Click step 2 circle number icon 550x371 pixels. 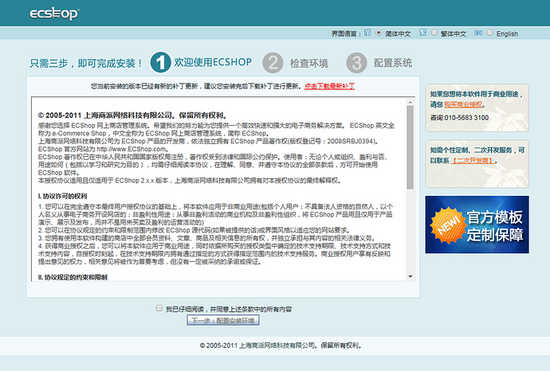point(273,63)
